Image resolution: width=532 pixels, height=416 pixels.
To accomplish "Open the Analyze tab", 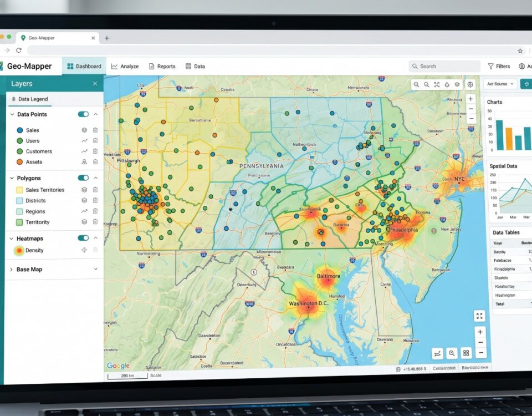I will pos(125,66).
